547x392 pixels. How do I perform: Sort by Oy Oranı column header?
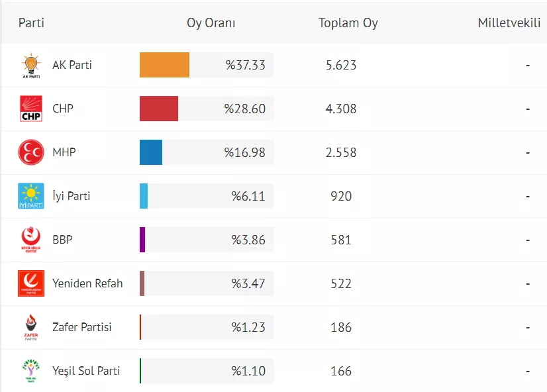211,23
